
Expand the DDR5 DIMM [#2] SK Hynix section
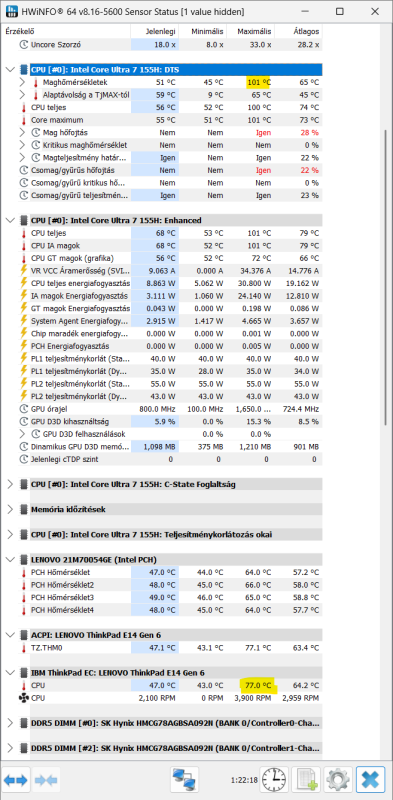click(x=10, y=748)
